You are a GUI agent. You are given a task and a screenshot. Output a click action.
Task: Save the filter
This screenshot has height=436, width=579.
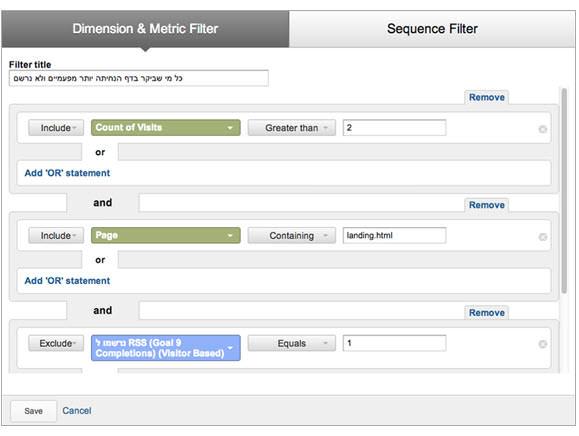click(x=33, y=411)
